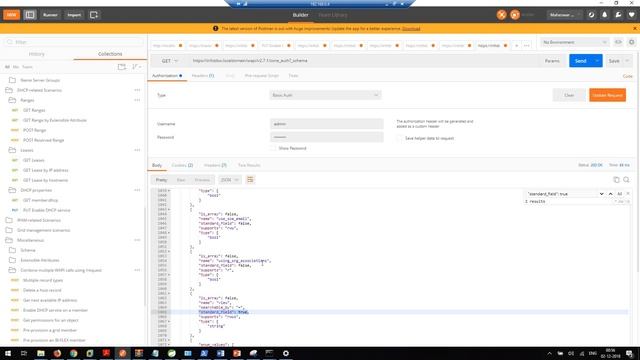This screenshot has height=360, width=640.
Task: Switch to the Team Library tab
Action: 333,15
